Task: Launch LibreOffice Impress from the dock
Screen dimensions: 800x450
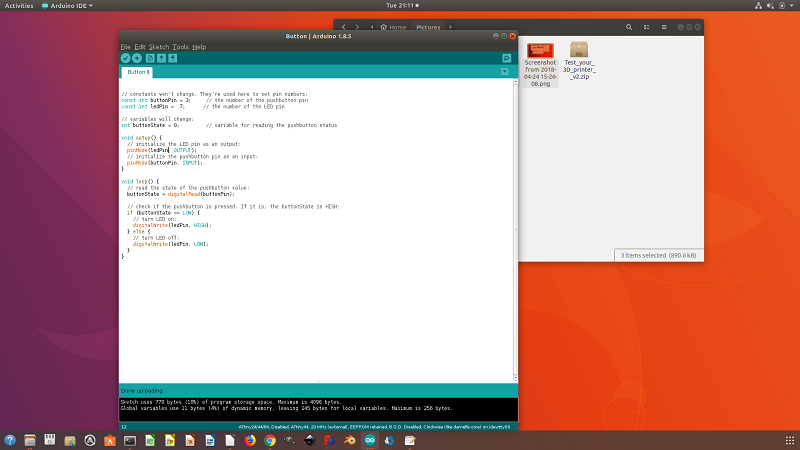Action: [190, 440]
